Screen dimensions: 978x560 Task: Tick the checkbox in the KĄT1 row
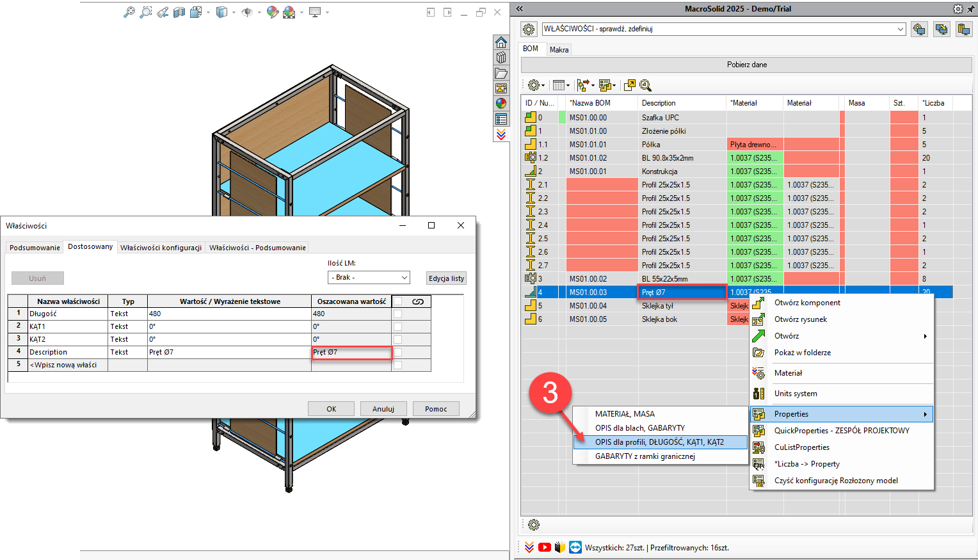[397, 326]
